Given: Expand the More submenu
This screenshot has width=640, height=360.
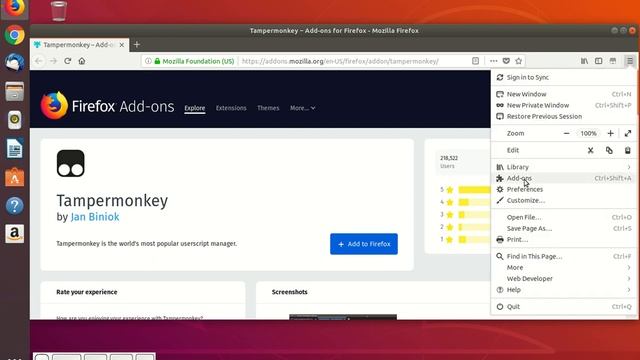Looking at the screenshot, I should pyautogui.click(x=564, y=267).
